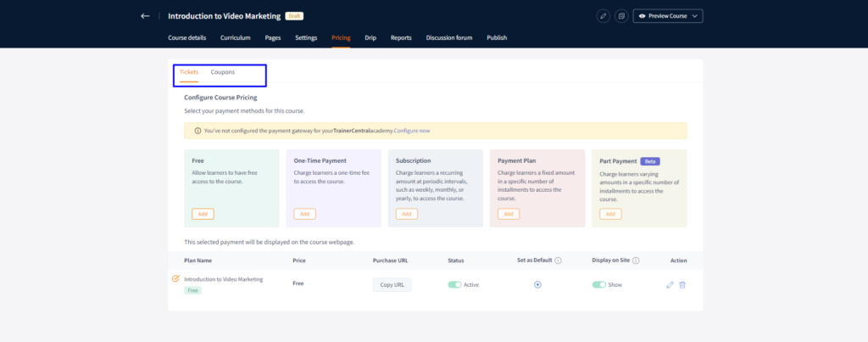Click the info icon in the gateway warning
This screenshot has width=868, height=342.
pos(198,131)
